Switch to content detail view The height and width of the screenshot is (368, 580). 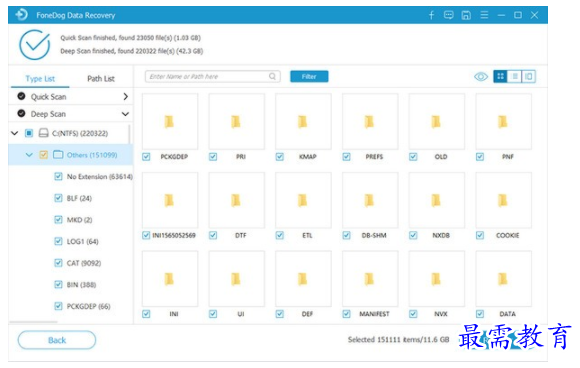click(x=528, y=77)
